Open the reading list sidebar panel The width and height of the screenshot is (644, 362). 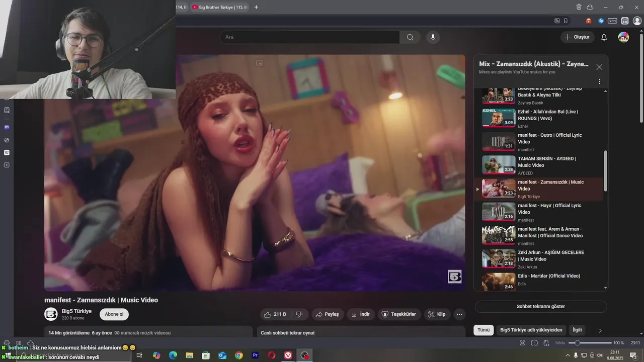[x=7, y=110]
